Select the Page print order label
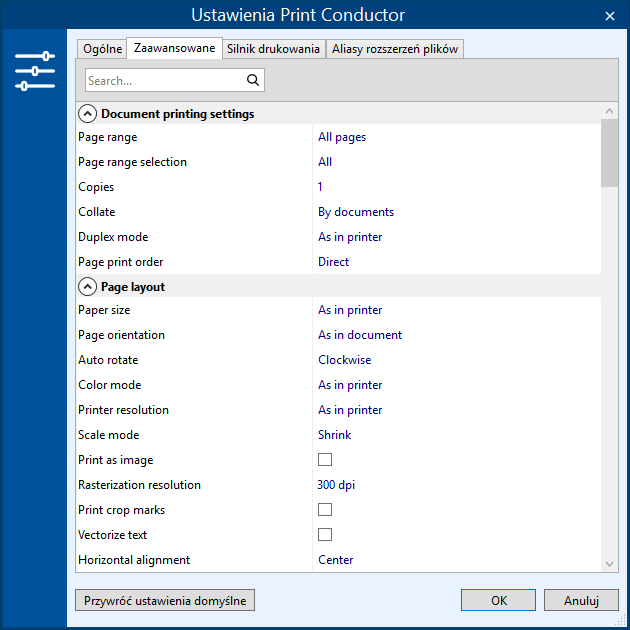Image resolution: width=630 pixels, height=630 pixels. [x=121, y=262]
